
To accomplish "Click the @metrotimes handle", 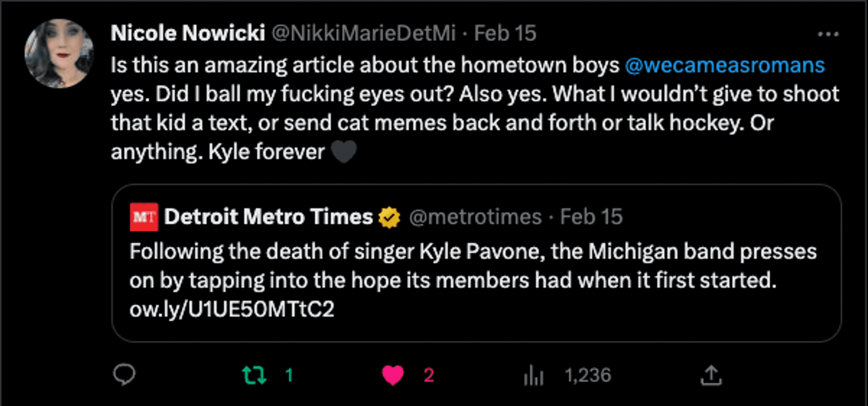I will (475, 217).
